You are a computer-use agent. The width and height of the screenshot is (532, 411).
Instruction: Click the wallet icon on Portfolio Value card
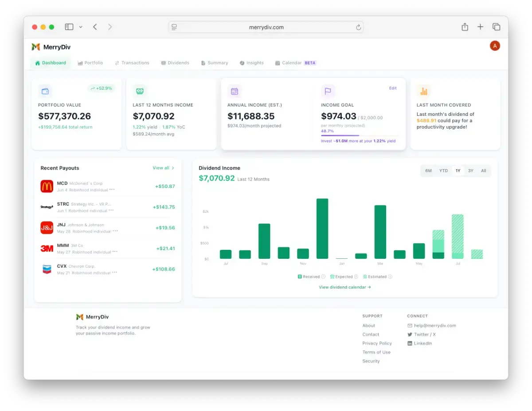45,91
